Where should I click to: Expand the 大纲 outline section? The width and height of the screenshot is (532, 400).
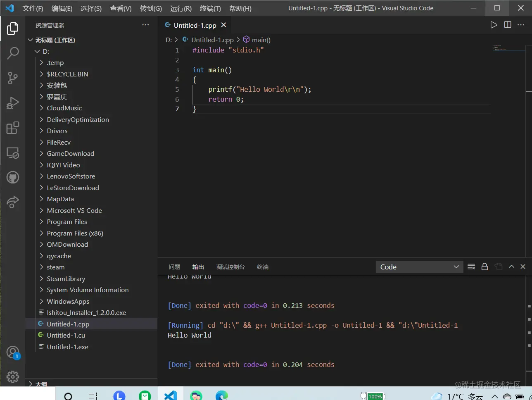click(x=91, y=384)
